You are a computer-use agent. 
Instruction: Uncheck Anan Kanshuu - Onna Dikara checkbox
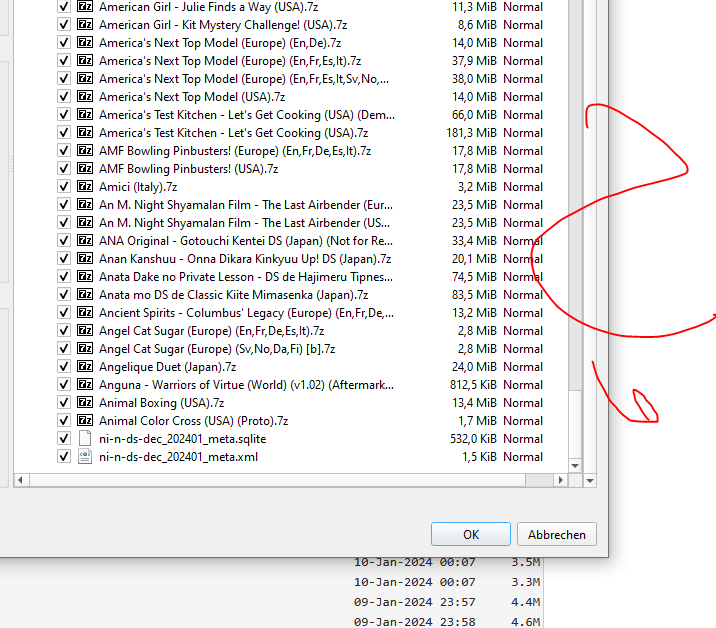64,259
